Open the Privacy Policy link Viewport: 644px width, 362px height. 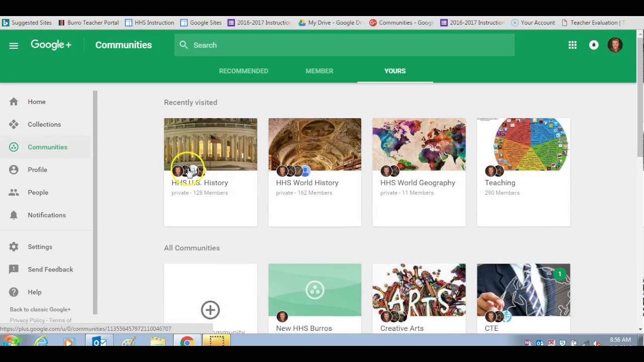click(27, 320)
